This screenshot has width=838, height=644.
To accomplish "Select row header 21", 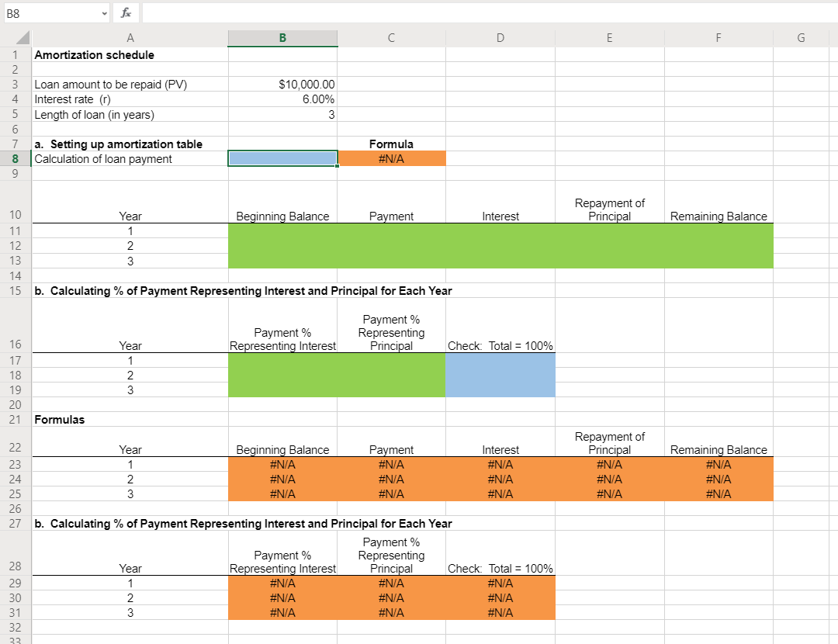I will click(x=15, y=420).
